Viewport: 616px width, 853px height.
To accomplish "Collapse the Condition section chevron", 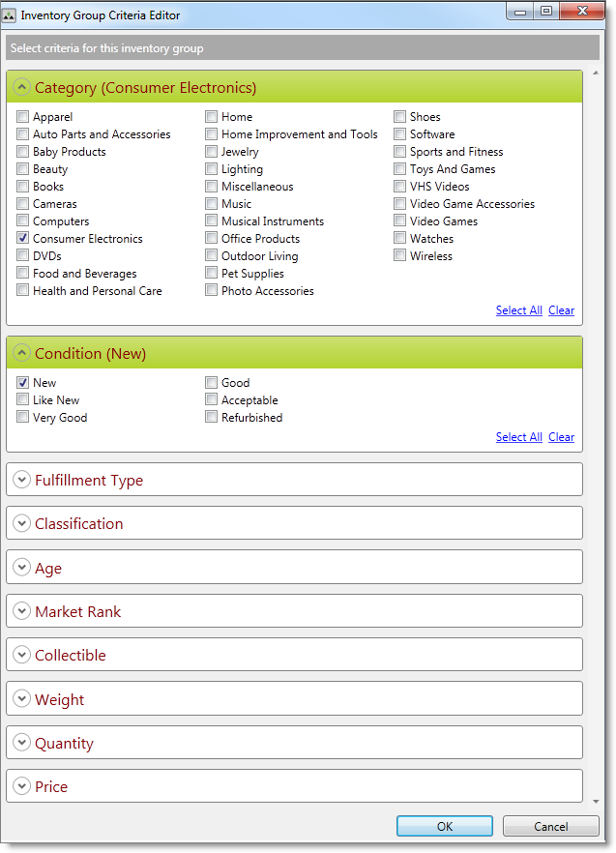I will point(21,353).
